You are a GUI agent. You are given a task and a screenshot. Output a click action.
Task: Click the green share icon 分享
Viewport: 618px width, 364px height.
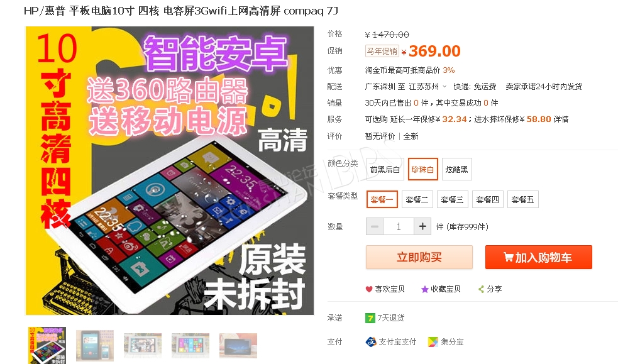pyautogui.click(x=481, y=289)
